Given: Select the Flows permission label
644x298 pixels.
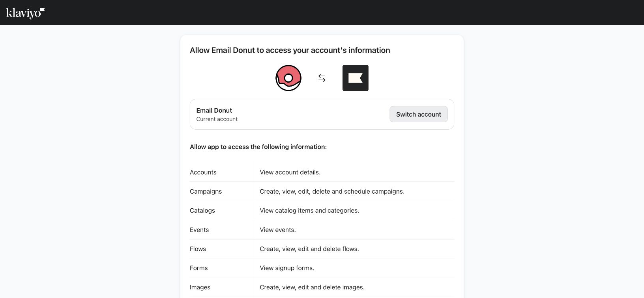Looking at the screenshot, I should coord(198,249).
